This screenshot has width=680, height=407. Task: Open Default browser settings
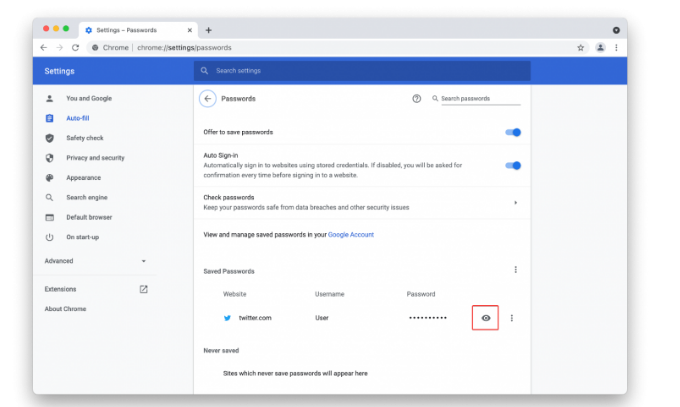coord(89,217)
